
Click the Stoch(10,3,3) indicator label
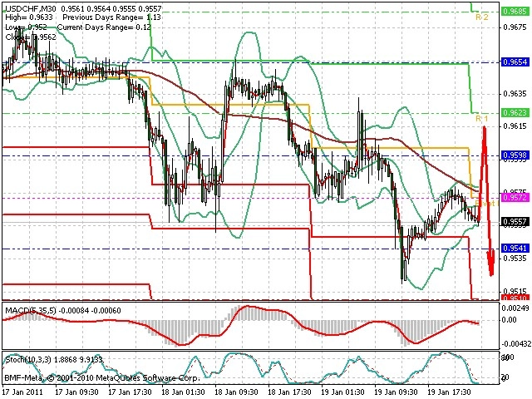28,359
